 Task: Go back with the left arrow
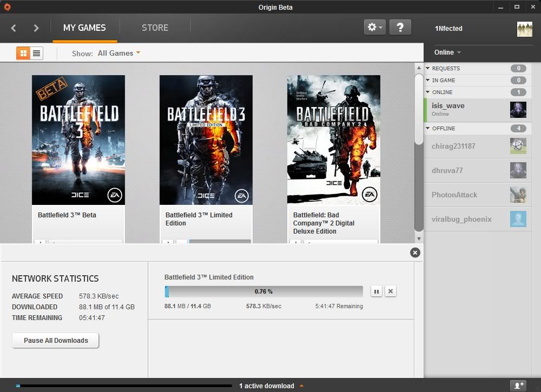(x=14, y=28)
